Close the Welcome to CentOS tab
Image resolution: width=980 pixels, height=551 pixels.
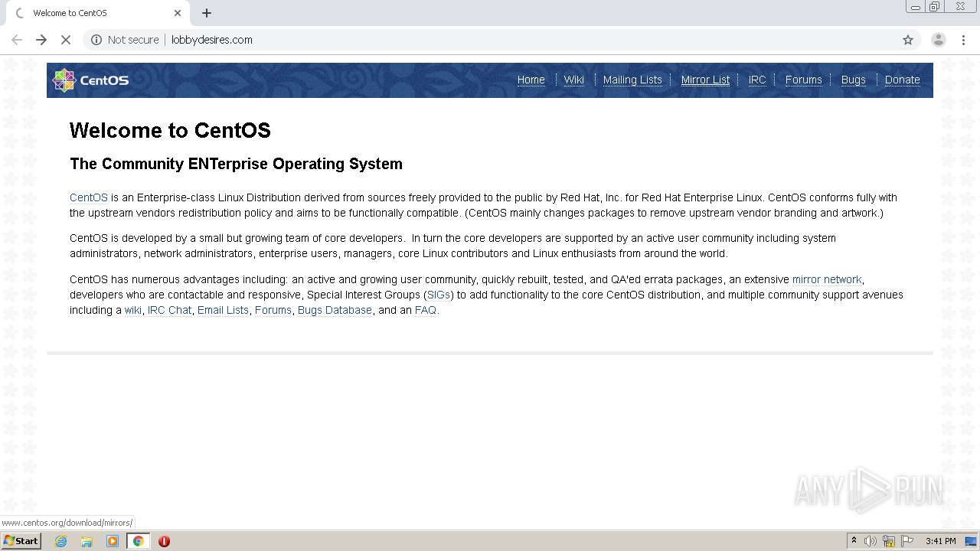pyautogui.click(x=178, y=13)
